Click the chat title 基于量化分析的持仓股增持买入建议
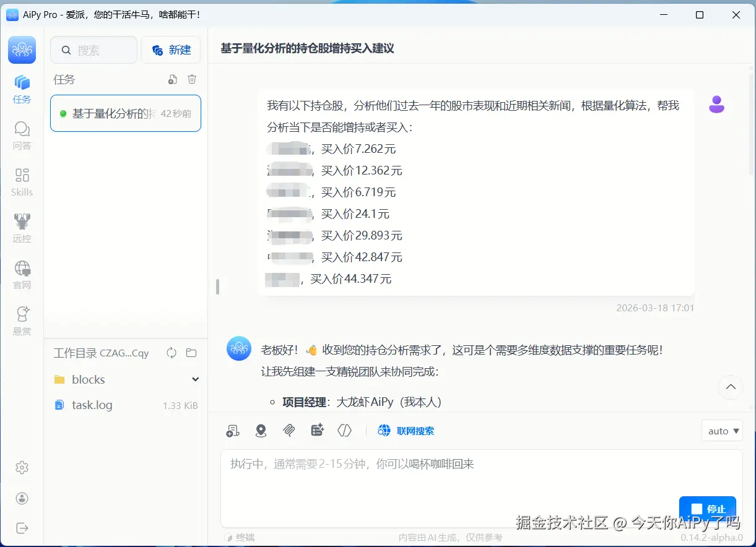The width and height of the screenshot is (756, 547). 308,48
